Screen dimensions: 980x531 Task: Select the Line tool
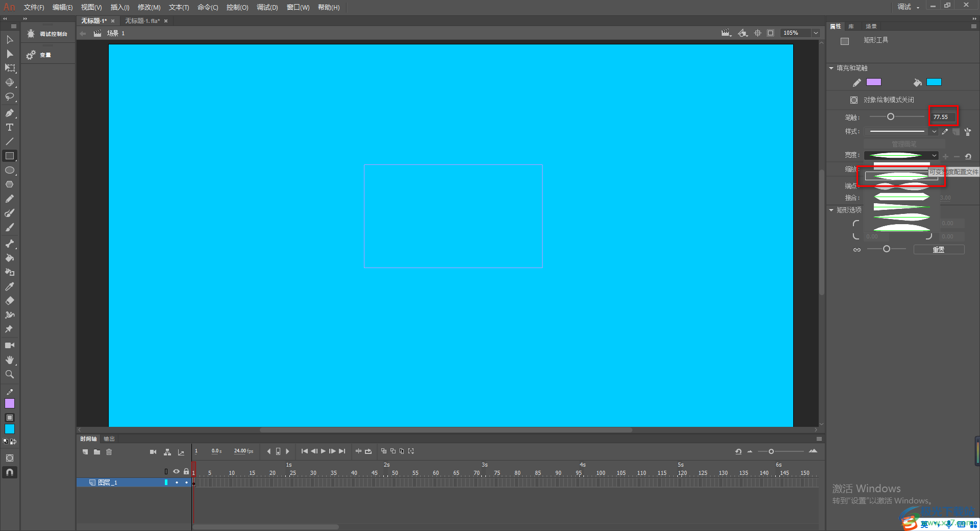click(x=10, y=141)
